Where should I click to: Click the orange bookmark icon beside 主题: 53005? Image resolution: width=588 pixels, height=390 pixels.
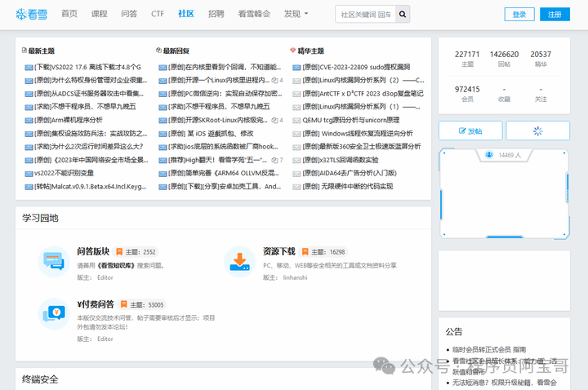point(124,304)
